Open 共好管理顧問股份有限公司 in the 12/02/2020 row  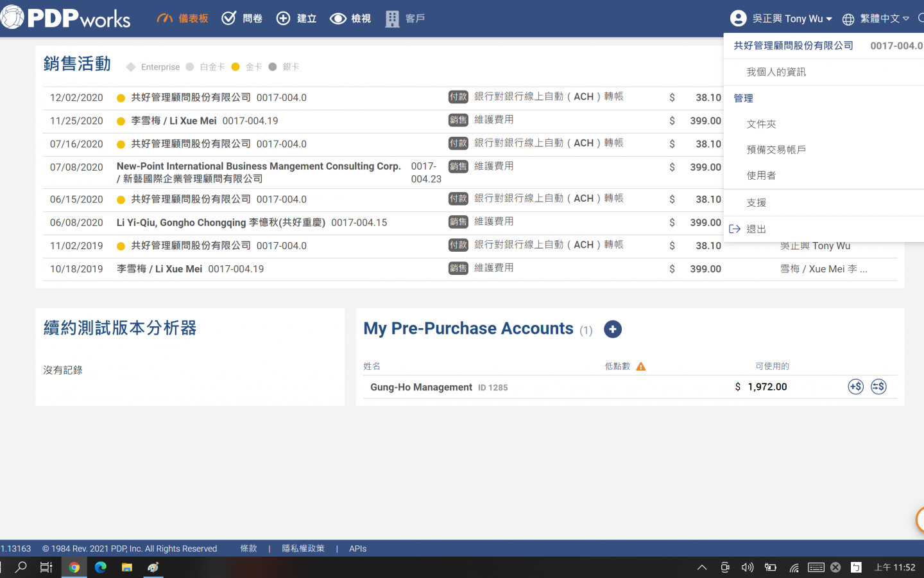(191, 98)
